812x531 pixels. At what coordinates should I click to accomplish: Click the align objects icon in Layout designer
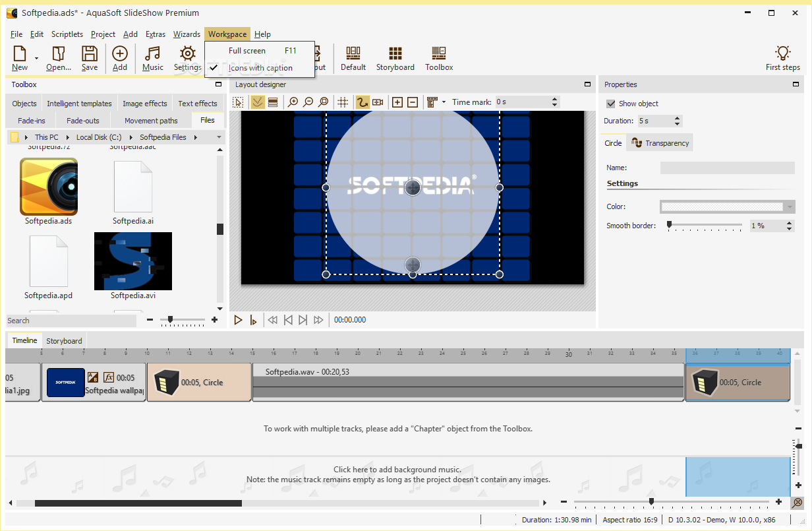pos(432,102)
